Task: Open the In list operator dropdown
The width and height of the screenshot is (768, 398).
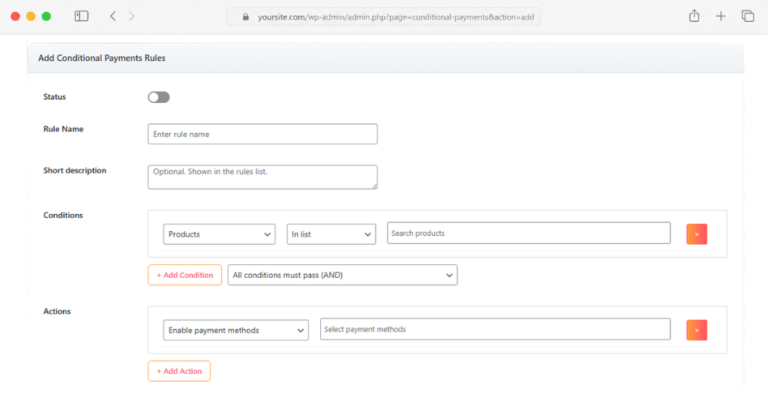Action: tap(331, 234)
